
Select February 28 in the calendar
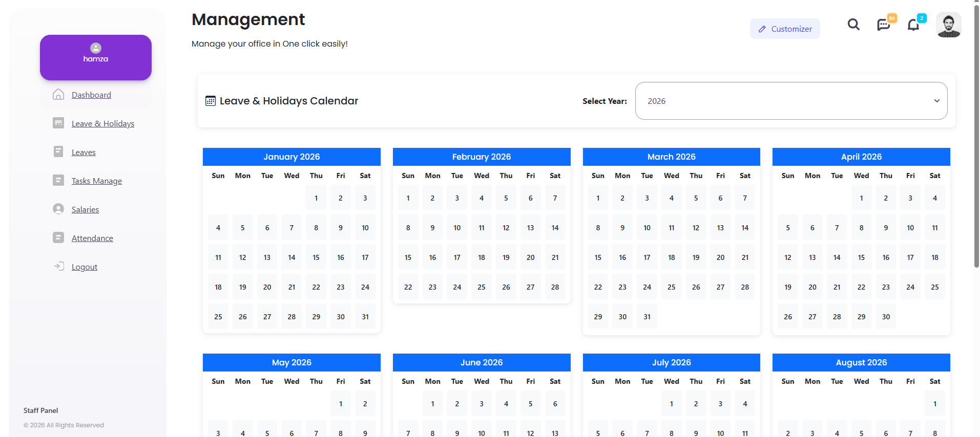[x=555, y=287]
